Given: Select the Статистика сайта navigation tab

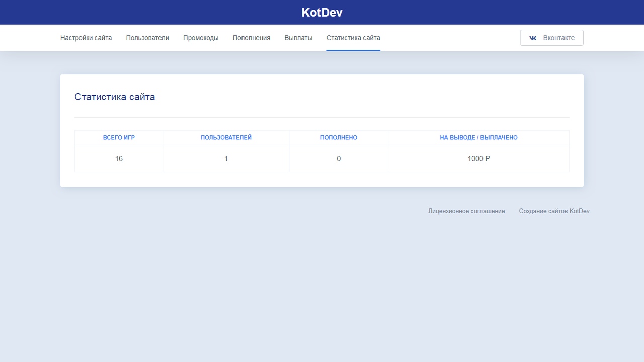Looking at the screenshot, I should click(x=353, y=38).
